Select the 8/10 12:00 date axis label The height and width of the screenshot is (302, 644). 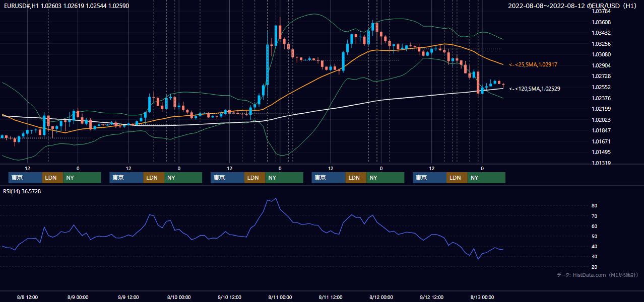coord(229,297)
